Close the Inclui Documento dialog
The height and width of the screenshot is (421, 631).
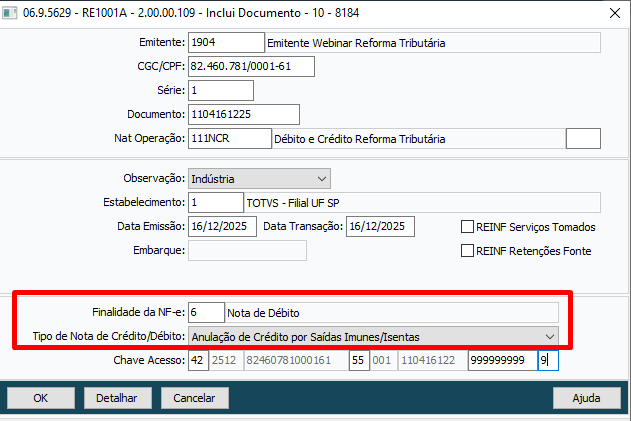[x=615, y=13]
